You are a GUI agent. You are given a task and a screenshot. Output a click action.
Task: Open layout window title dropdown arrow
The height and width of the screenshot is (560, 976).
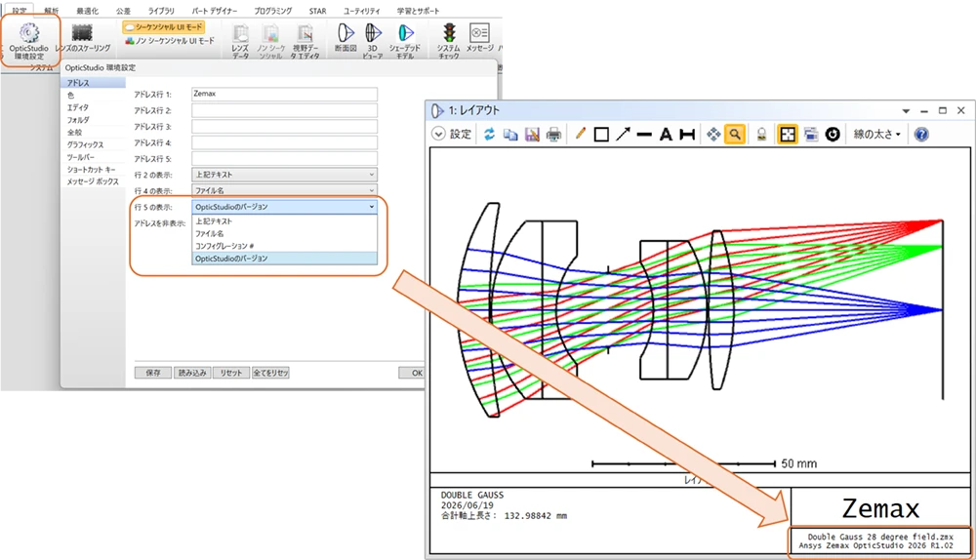[907, 111]
